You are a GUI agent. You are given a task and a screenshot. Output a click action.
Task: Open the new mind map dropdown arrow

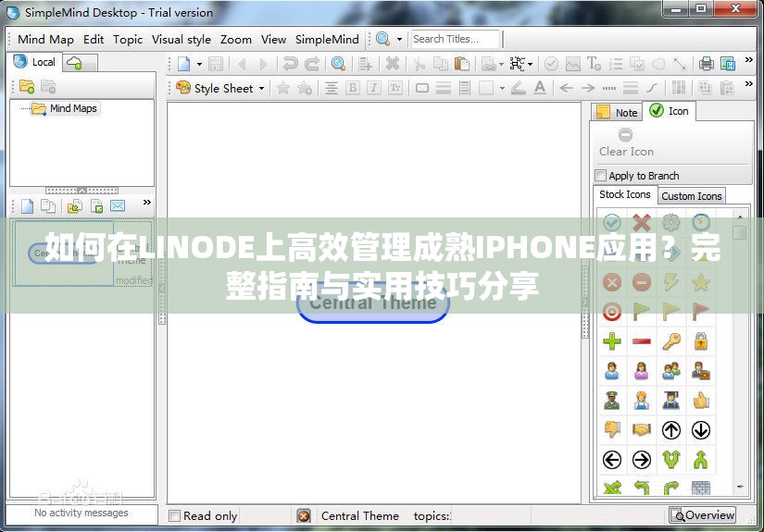(x=199, y=64)
